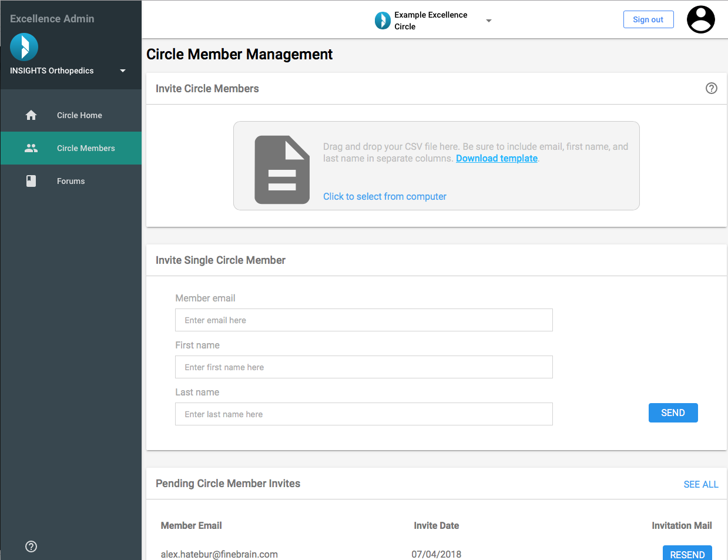Focus the Member email input field
The height and width of the screenshot is (560, 728).
click(364, 320)
